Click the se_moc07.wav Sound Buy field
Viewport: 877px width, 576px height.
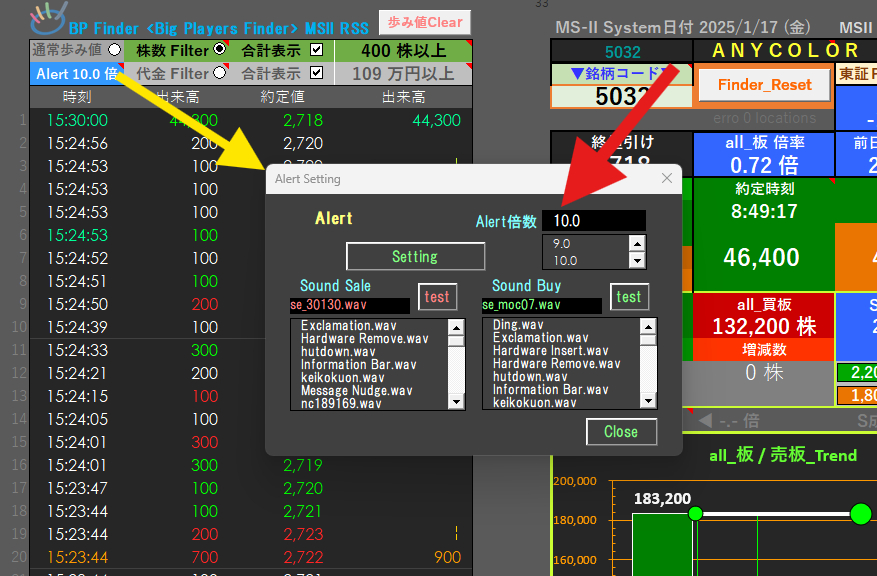[541, 305]
